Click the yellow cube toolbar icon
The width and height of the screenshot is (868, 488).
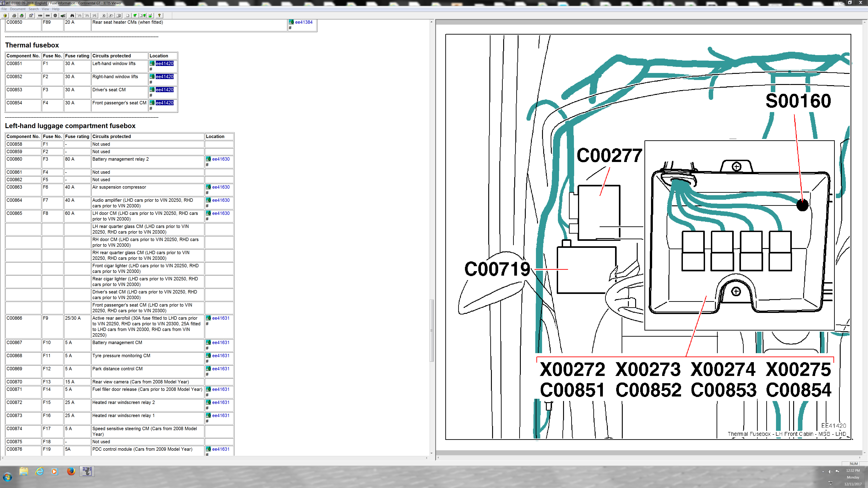tap(5, 16)
